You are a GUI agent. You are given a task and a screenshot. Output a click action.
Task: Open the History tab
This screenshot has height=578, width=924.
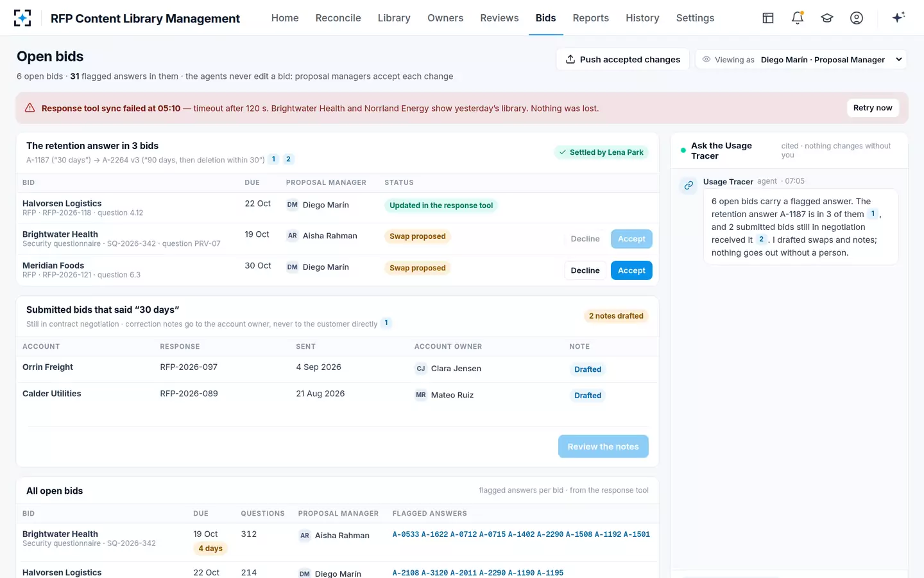coord(642,18)
